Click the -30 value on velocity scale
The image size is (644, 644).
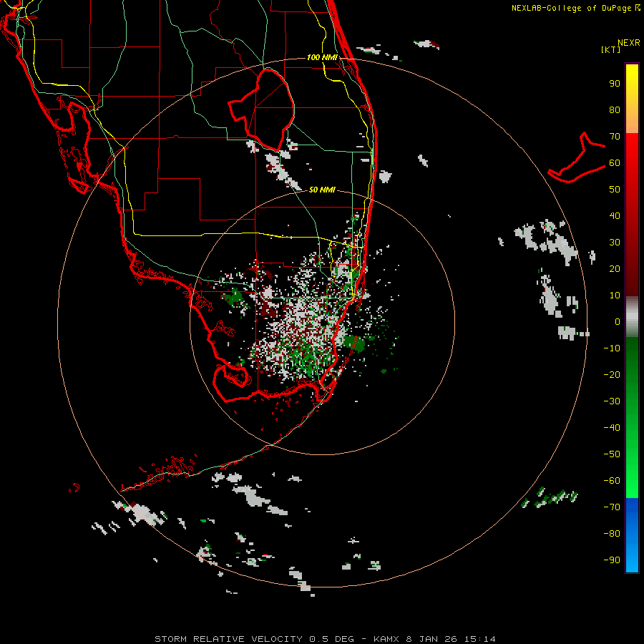612,401
